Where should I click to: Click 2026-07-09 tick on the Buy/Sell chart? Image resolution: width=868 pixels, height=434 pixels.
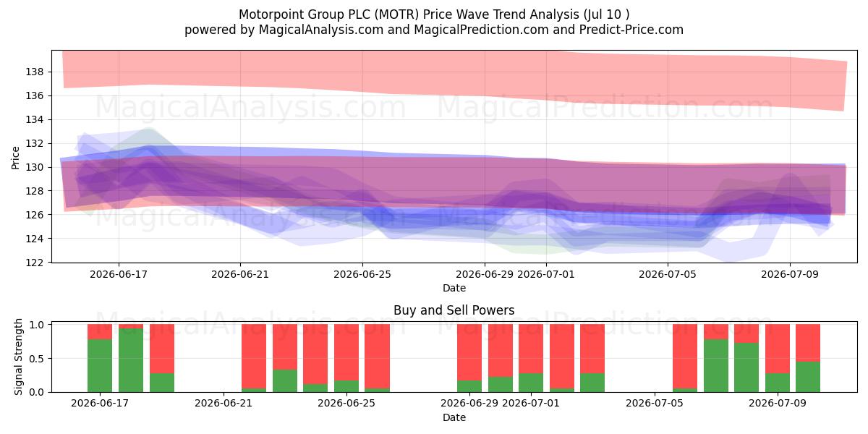click(x=778, y=404)
